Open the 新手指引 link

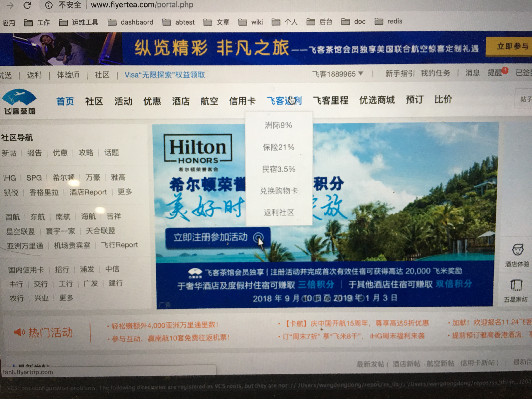400,73
